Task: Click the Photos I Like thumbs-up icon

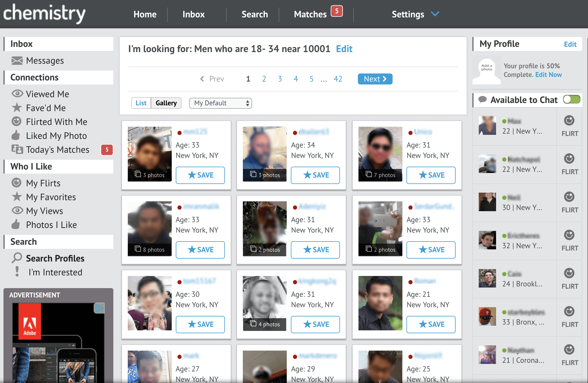Action: pyautogui.click(x=16, y=224)
